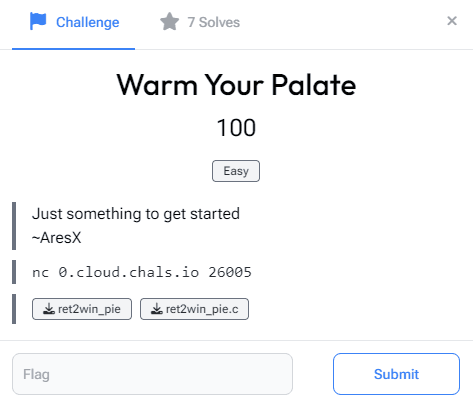Click the nc command keyword
This screenshot has height=404, width=473.
pyautogui.click(x=40, y=273)
